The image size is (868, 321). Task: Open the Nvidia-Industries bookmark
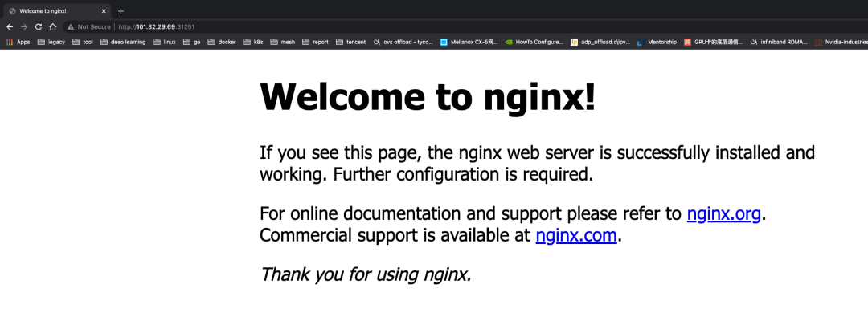[841, 42]
